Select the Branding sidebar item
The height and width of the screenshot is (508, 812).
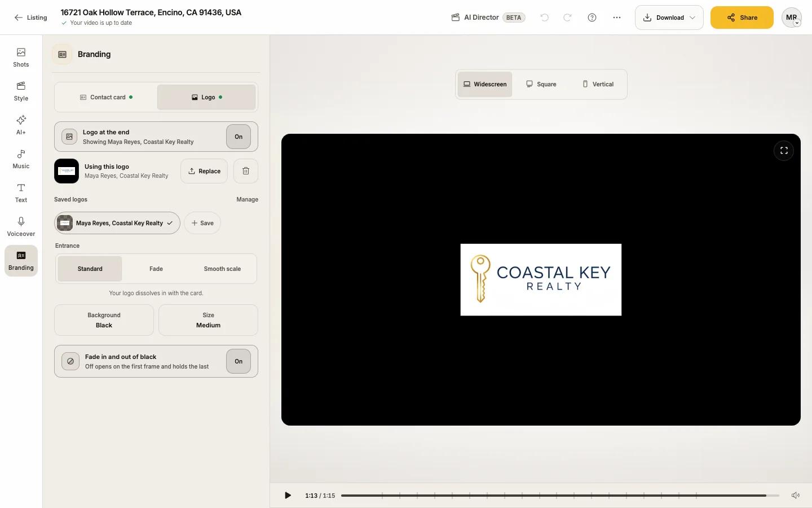[x=21, y=261]
